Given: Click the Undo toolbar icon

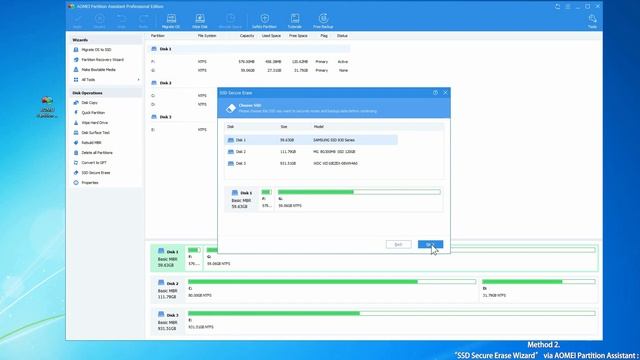Looking at the screenshot, I should click(x=122, y=21).
